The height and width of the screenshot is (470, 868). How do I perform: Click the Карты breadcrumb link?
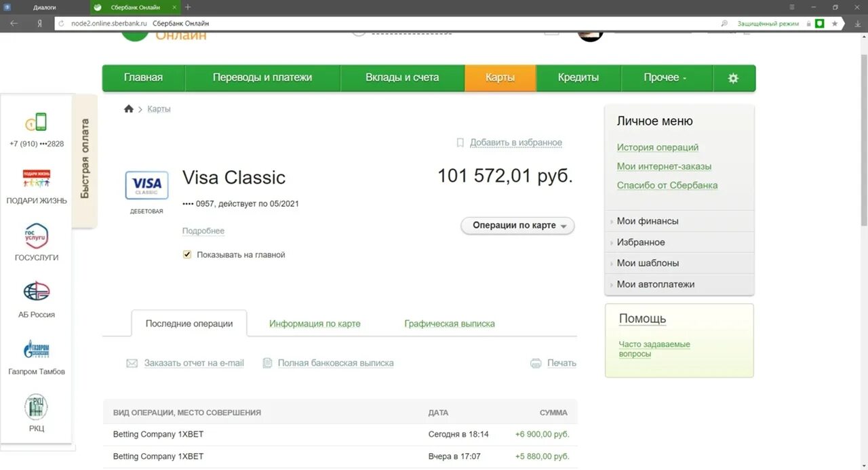(x=159, y=109)
